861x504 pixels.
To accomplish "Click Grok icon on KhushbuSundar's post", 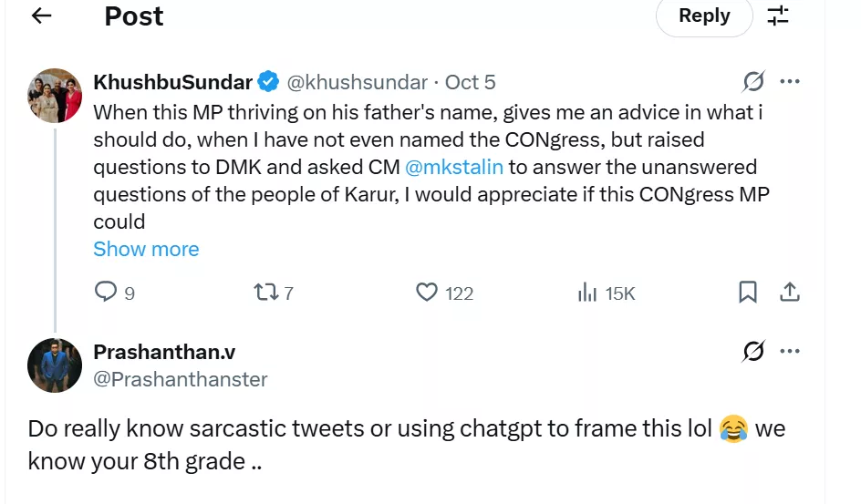I will (x=753, y=82).
